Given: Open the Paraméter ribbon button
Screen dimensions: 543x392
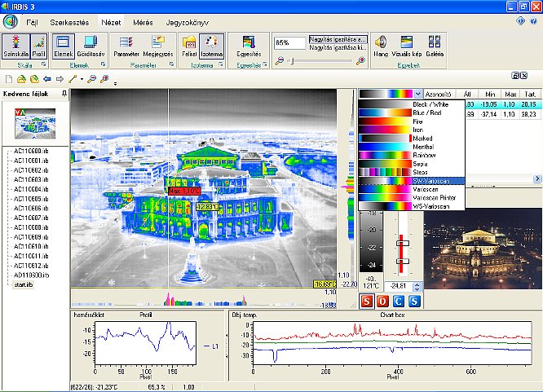Looking at the screenshot, I should click(x=126, y=46).
